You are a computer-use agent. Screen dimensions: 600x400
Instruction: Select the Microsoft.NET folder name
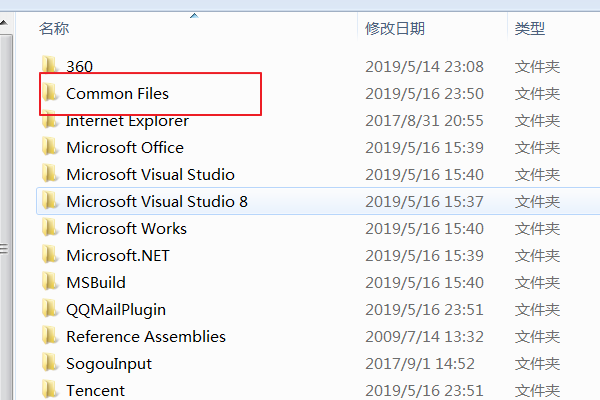tap(118, 256)
